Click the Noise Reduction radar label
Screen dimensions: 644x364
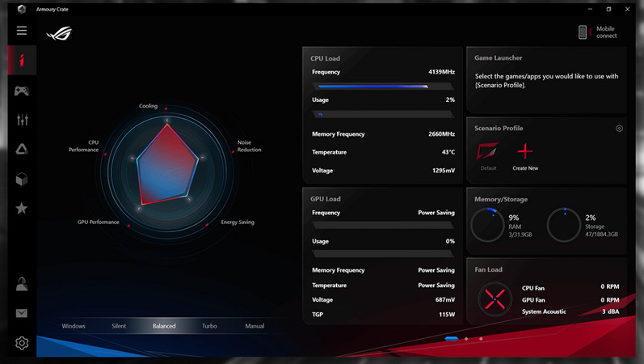250,146
